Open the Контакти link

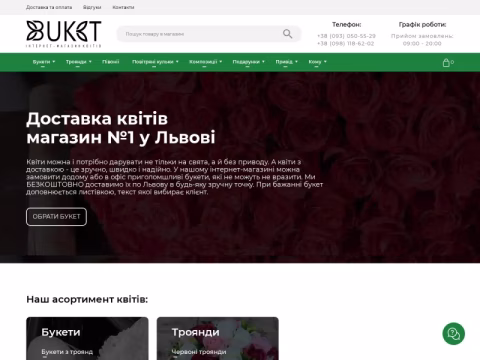pos(123,7)
